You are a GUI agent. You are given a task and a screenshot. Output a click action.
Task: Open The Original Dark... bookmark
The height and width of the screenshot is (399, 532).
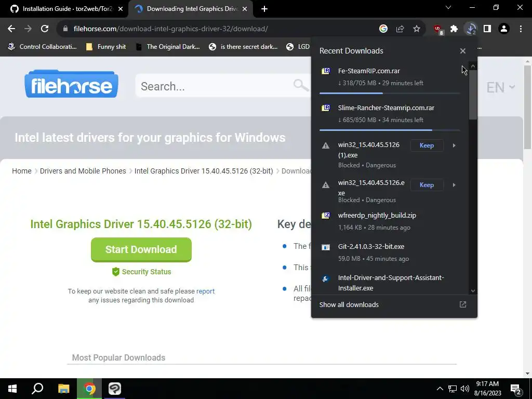click(x=167, y=47)
